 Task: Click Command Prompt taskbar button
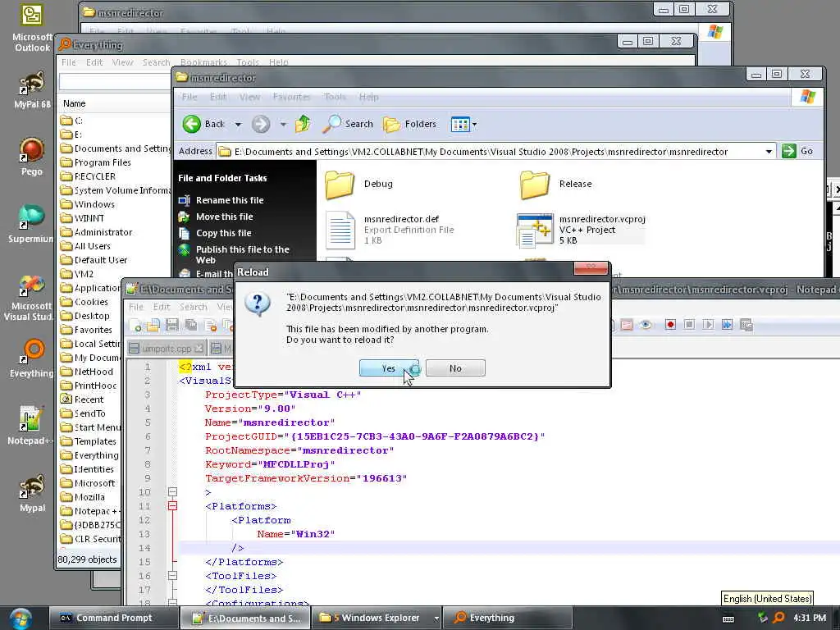pos(113,618)
